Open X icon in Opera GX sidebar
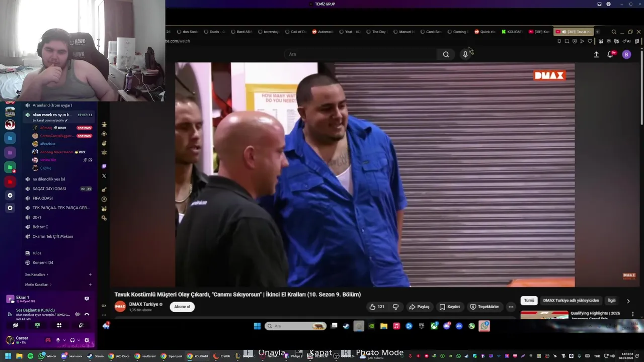644x362 pixels. pyautogui.click(x=104, y=176)
